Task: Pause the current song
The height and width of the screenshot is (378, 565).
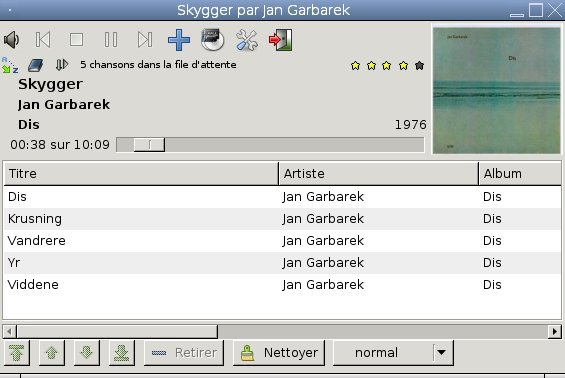Action: point(111,40)
